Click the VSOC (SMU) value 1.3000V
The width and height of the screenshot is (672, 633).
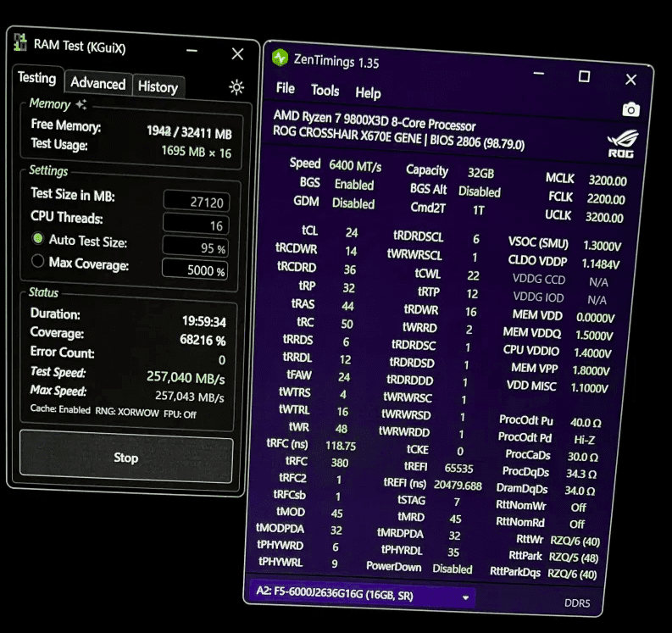602,246
